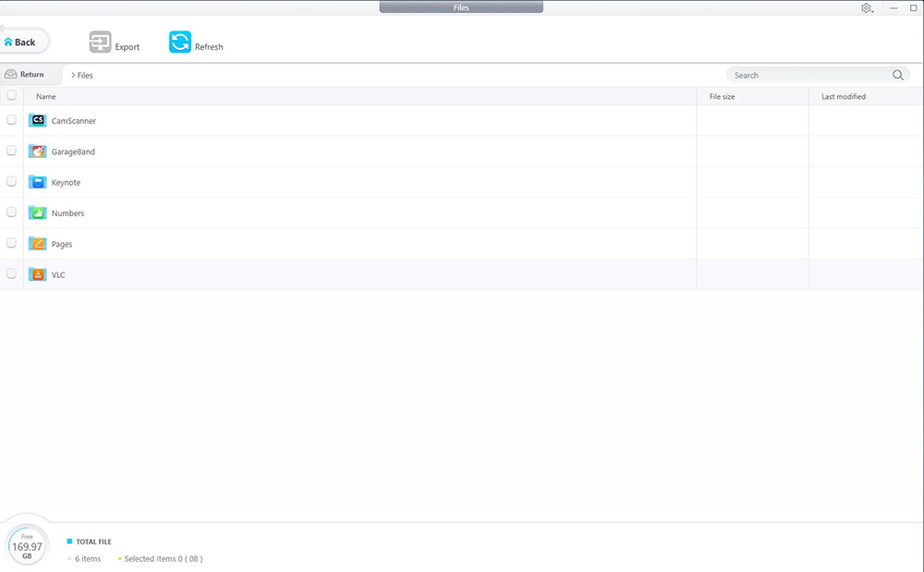Click the home icon on Back
924x572 pixels.
point(8,42)
